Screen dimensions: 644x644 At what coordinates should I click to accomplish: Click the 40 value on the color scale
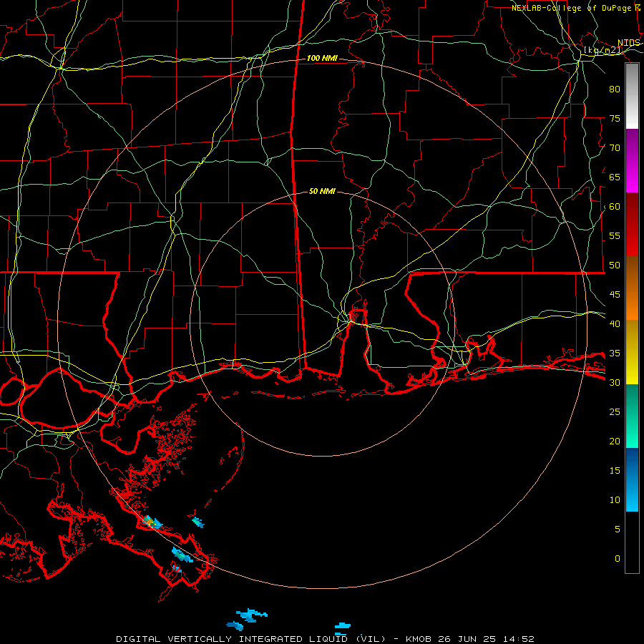(615, 324)
